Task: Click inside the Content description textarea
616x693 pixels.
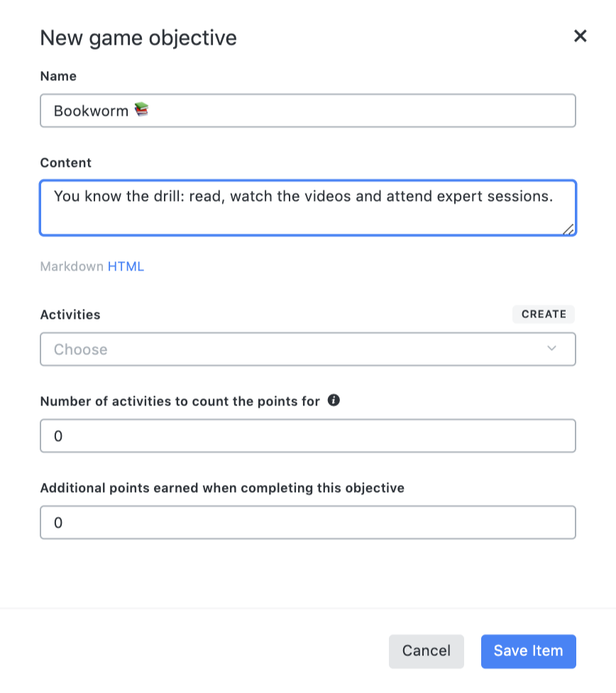Action: [x=307, y=207]
